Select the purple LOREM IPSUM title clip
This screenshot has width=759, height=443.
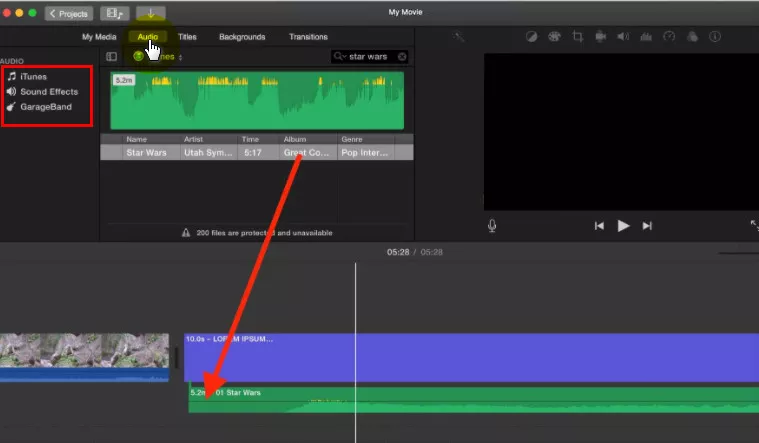click(471, 357)
